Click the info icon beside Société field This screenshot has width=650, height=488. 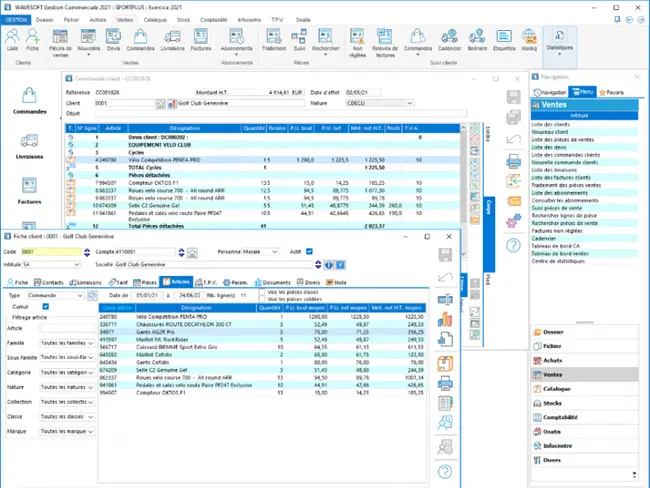pos(329,265)
